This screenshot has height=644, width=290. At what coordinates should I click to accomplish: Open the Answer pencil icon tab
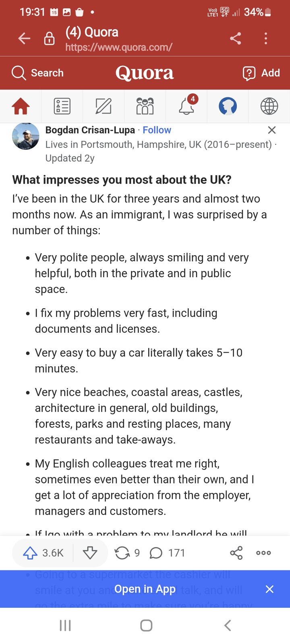(104, 107)
